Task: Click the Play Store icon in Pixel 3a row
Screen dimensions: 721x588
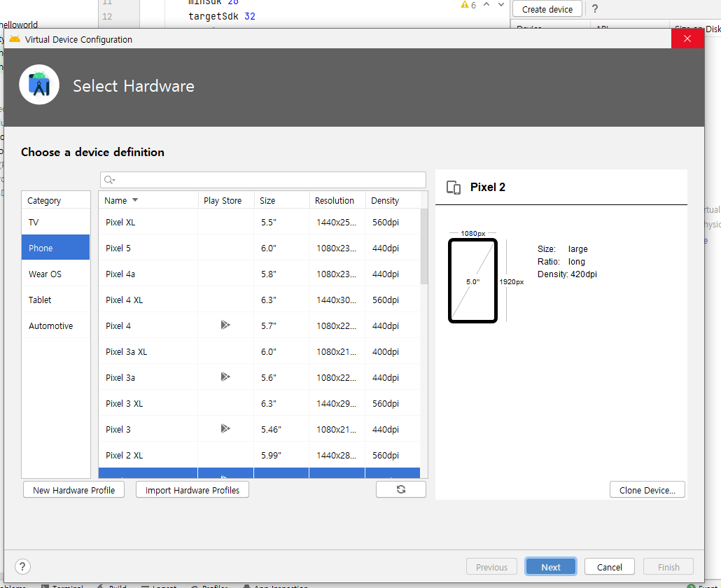Action: click(225, 377)
